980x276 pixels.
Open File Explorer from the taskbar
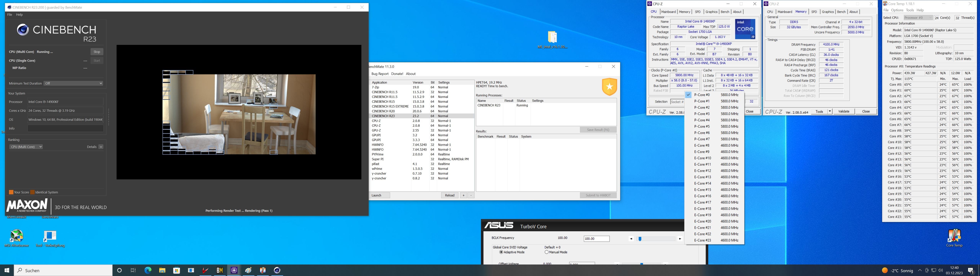[162, 270]
